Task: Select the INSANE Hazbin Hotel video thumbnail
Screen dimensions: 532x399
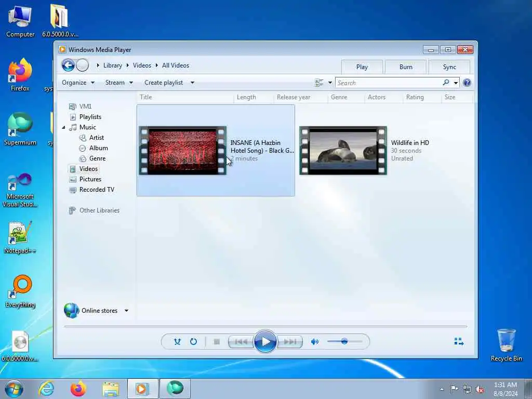Action: [x=182, y=151]
